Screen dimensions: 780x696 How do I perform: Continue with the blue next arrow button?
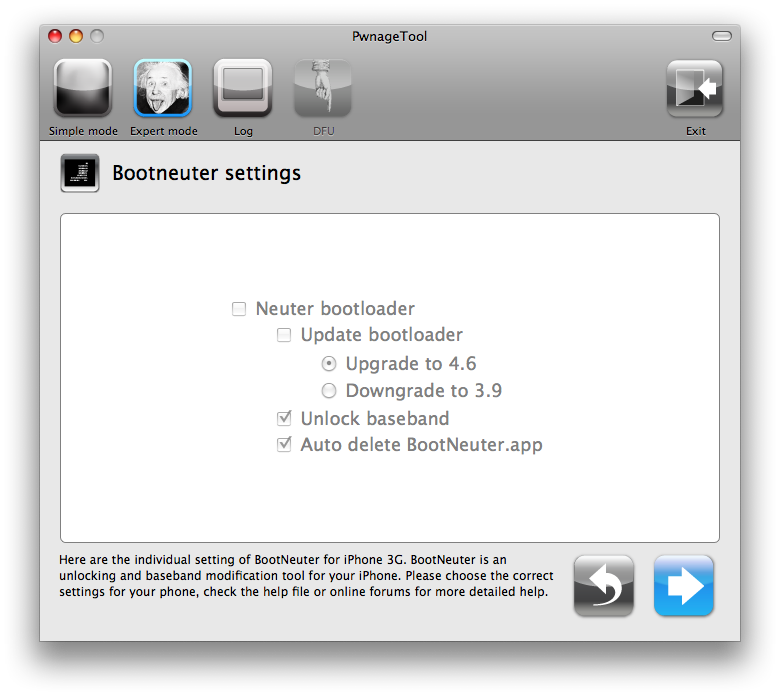(x=684, y=586)
